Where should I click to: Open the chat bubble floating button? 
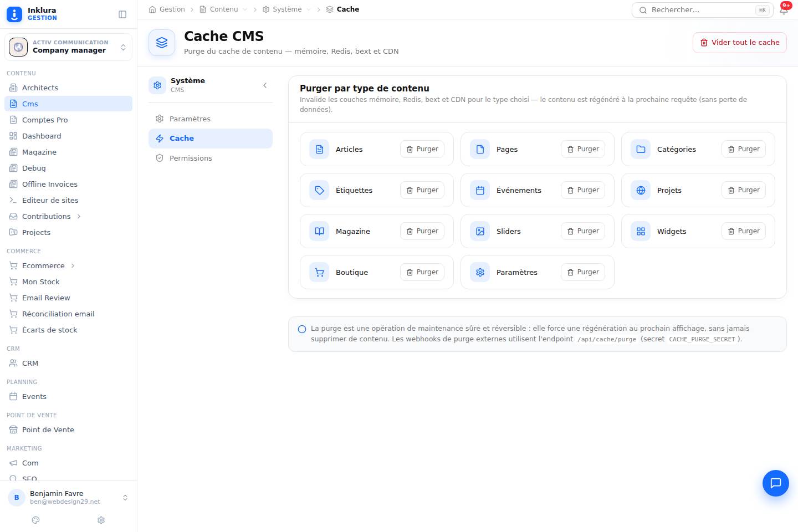click(x=776, y=483)
